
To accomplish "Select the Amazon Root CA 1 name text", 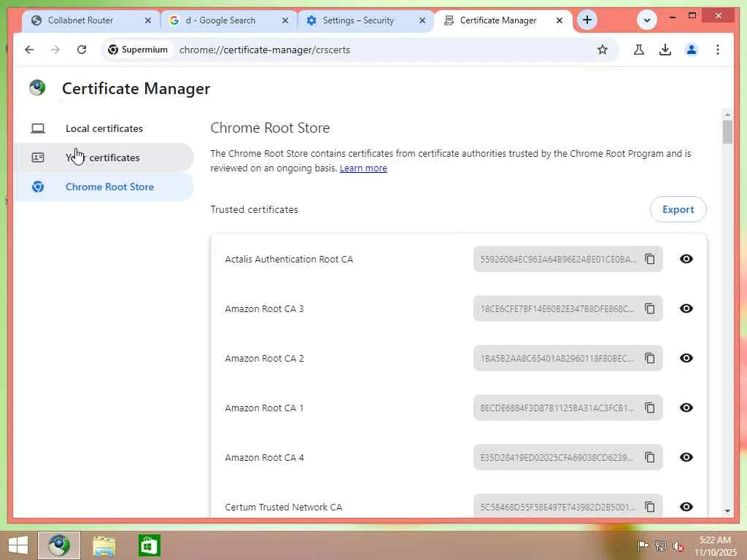I will (264, 408).
